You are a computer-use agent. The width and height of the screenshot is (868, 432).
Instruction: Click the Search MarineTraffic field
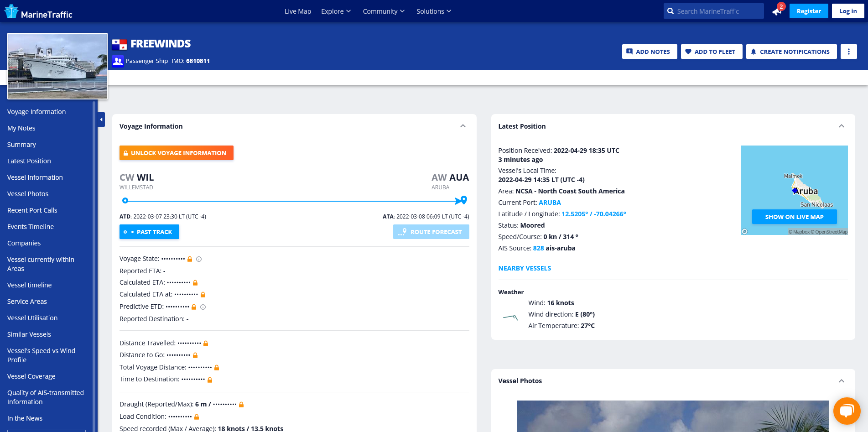coord(714,11)
